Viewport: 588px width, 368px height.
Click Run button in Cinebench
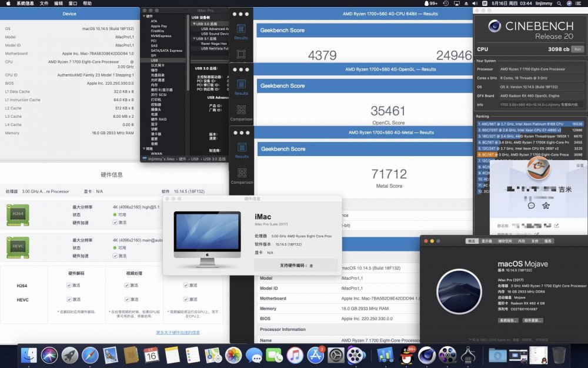pos(577,49)
